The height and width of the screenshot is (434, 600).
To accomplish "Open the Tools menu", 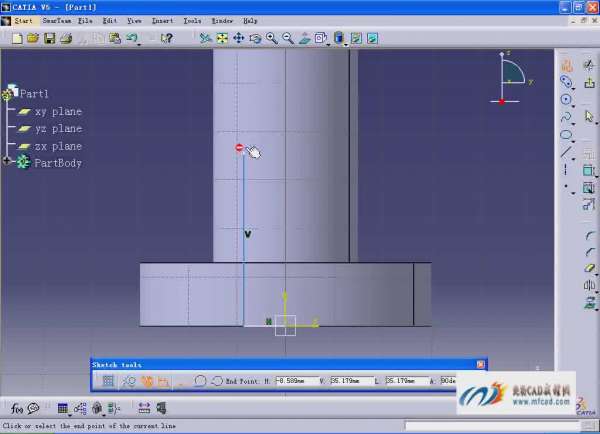I will 192,20.
